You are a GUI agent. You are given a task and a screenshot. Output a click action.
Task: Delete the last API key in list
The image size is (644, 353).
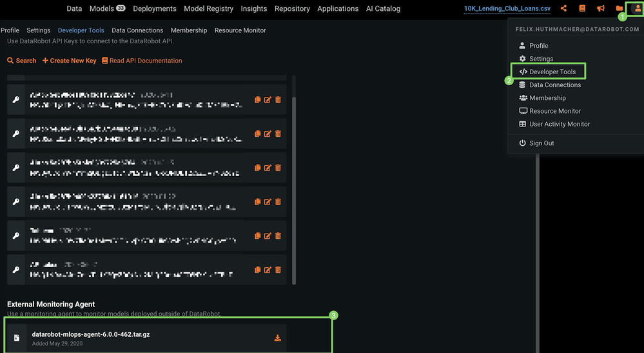coord(278,270)
